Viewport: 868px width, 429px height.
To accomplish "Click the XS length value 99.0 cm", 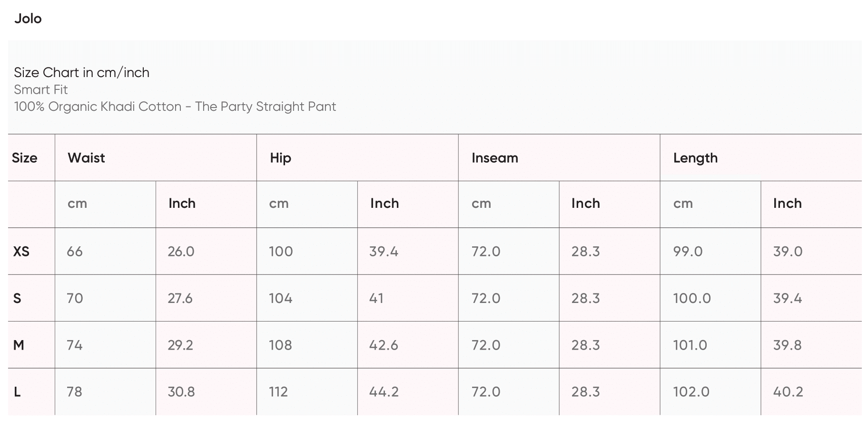I will [688, 251].
